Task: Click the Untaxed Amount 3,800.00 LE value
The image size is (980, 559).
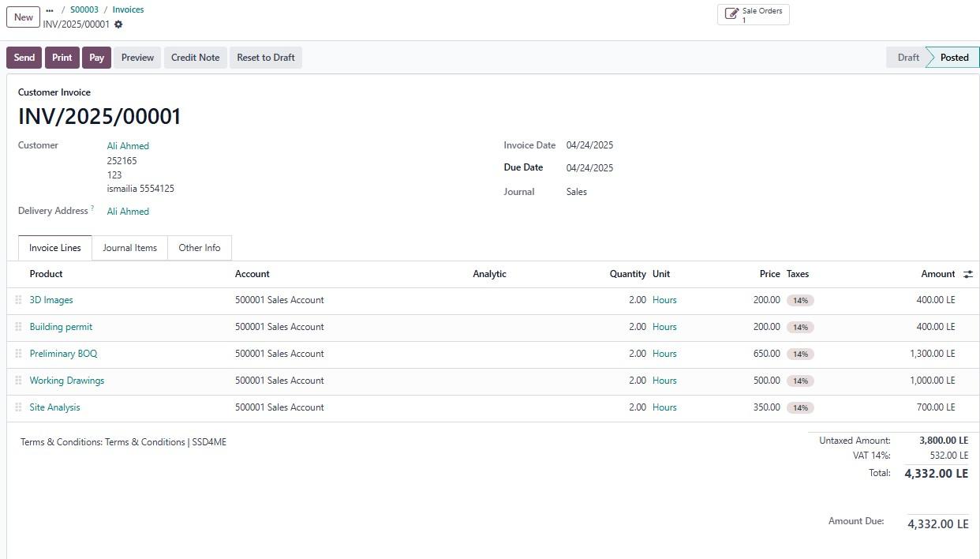Action: 943,441
